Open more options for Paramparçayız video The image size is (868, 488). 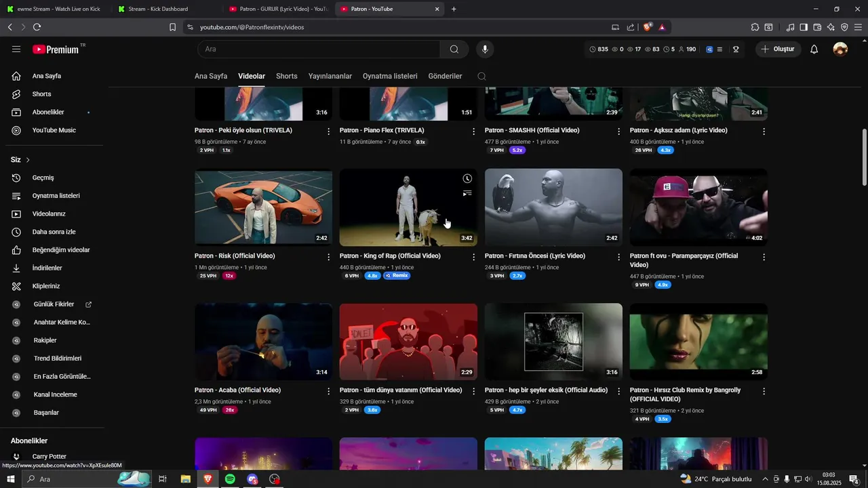click(764, 257)
